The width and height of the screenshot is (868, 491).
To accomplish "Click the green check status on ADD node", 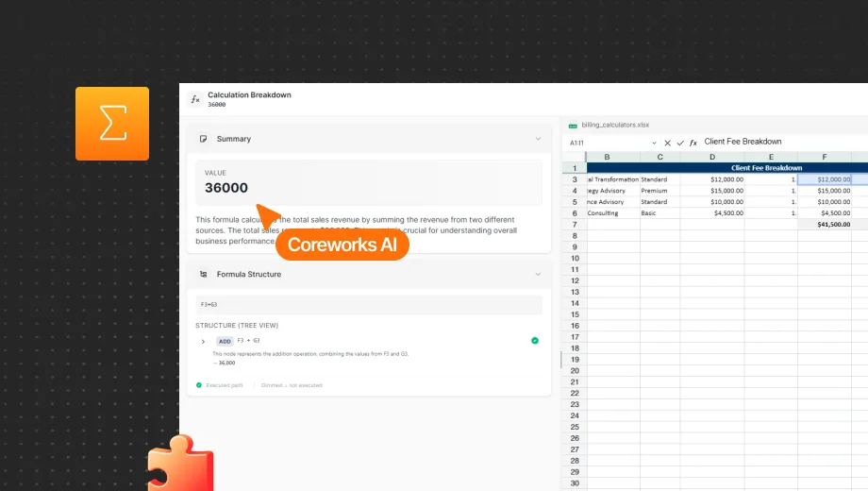I will tap(535, 341).
